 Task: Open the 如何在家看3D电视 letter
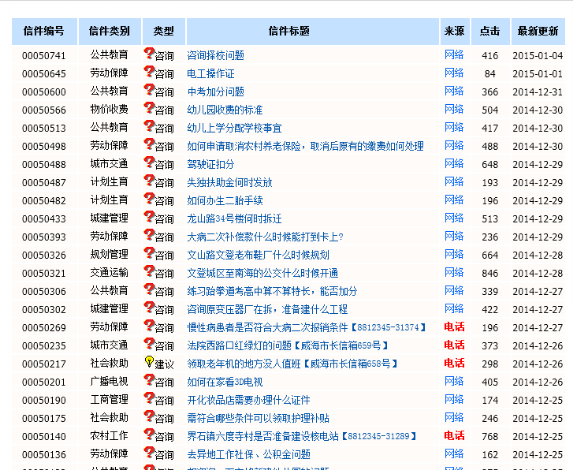click(225, 382)
